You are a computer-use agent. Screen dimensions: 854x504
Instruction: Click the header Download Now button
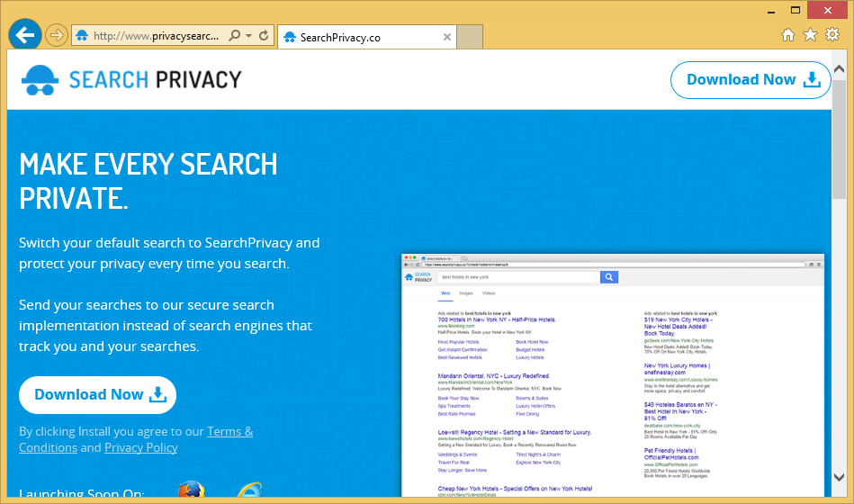click(x=751, y=80)
